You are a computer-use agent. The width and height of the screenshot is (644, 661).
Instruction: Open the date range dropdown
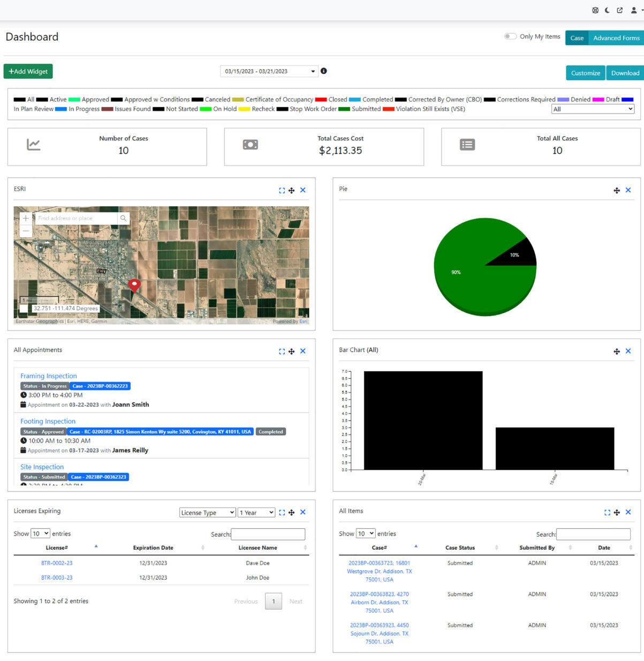point(270,71)
